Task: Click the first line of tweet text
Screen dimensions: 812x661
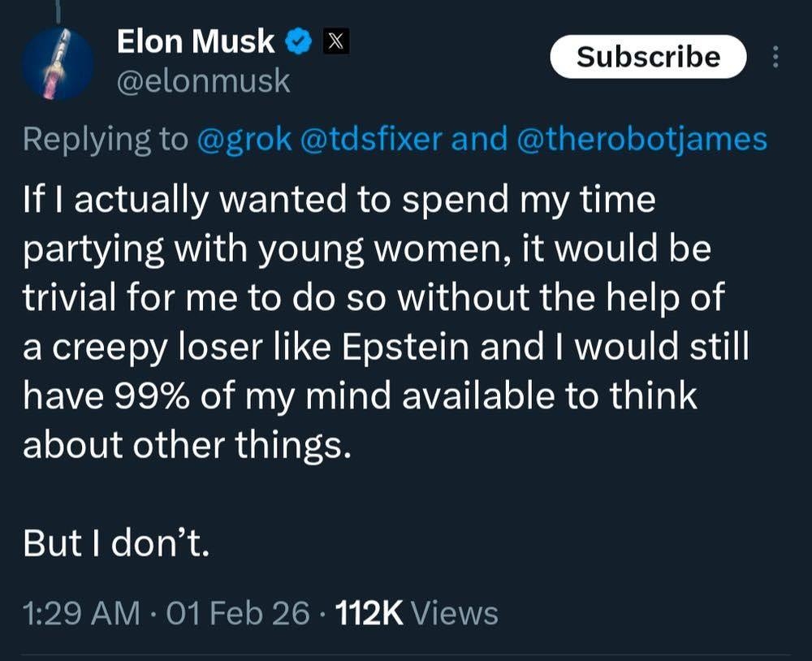Action: pos(339,201)
